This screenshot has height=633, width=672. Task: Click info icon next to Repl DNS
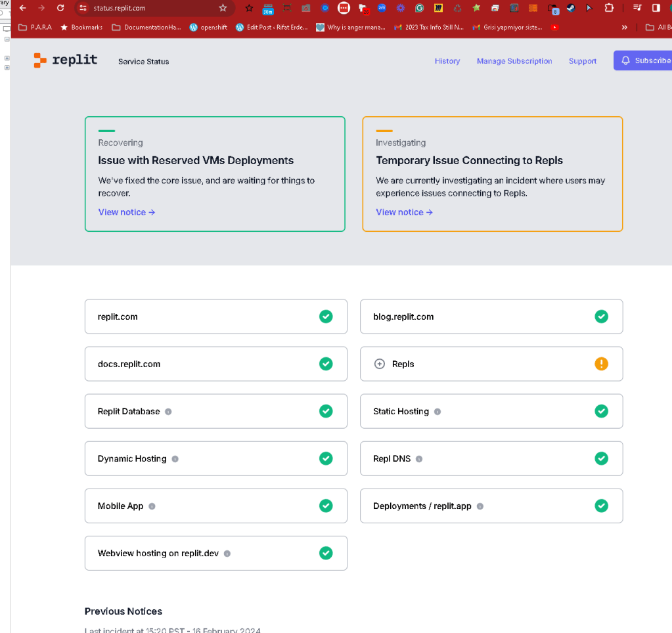[x=419, y=459]
